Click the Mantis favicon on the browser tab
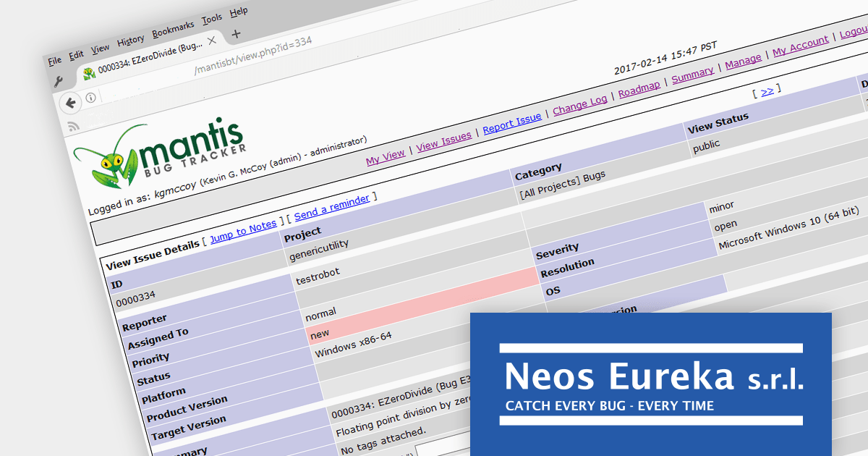 tap(89, 73)
